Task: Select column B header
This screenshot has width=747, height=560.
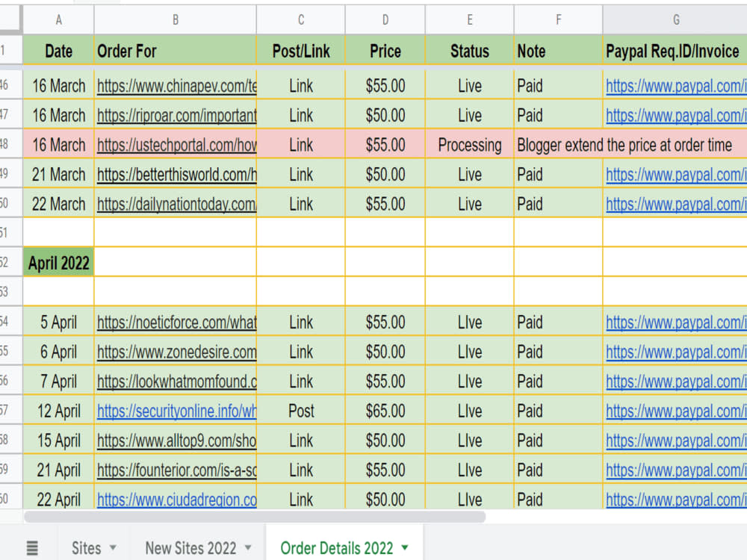Action: pyautogui.click(x=176, y=19)
